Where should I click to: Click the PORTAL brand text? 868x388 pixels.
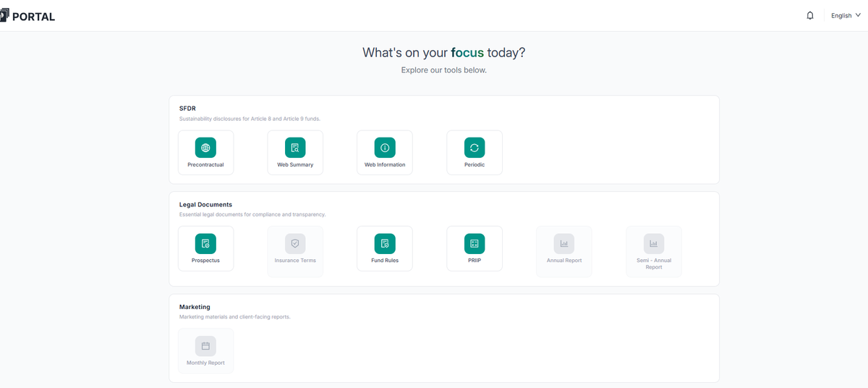point(33,17)
